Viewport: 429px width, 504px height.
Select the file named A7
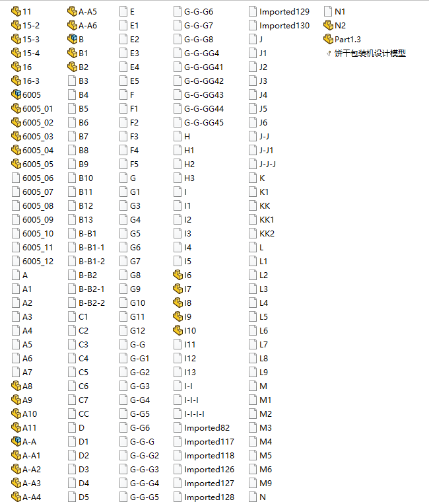27,372
